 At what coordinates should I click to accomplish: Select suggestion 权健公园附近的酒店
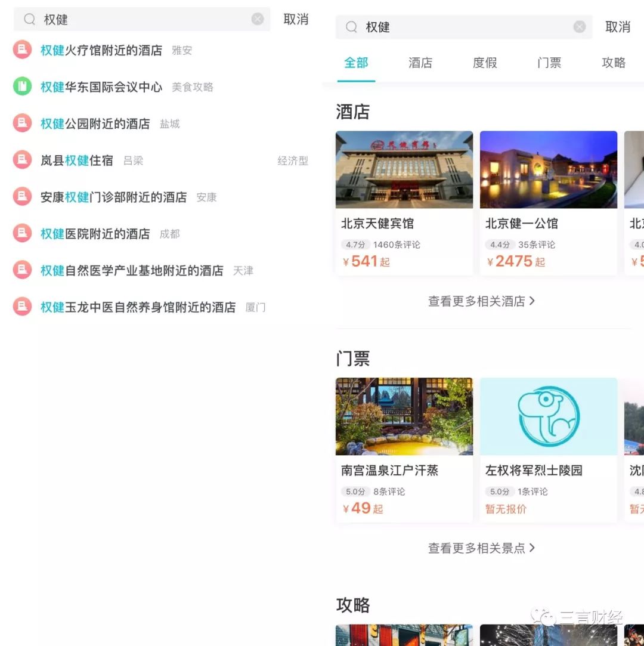click(95, 123)
